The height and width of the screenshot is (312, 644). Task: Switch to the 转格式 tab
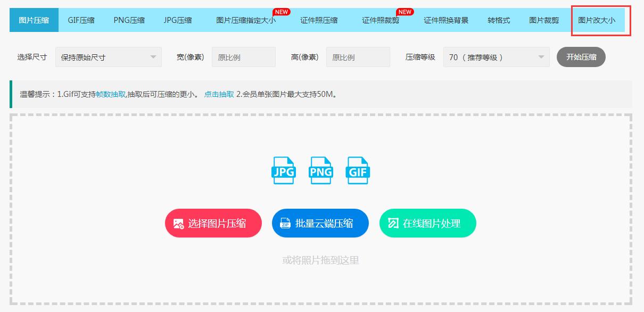pos(499,20)
